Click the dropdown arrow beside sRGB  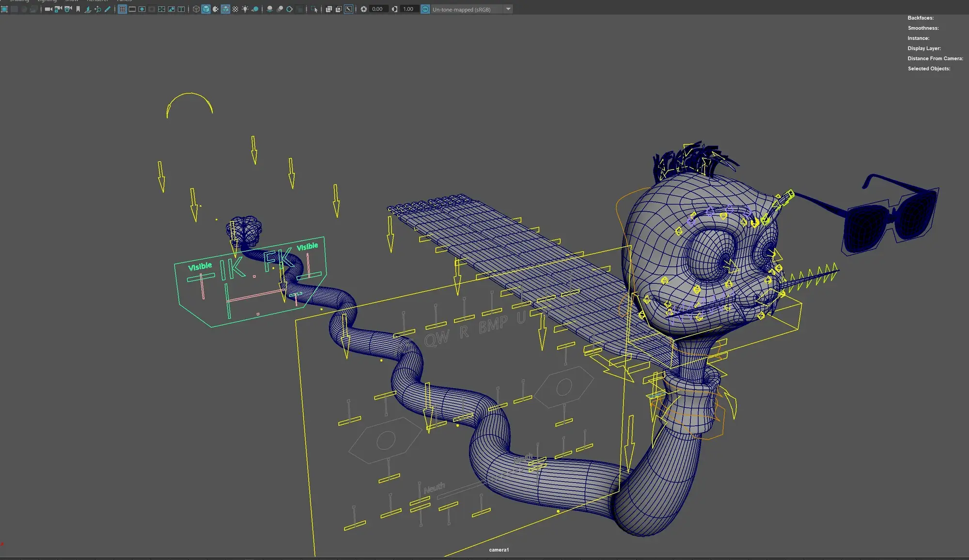point(508,9)
